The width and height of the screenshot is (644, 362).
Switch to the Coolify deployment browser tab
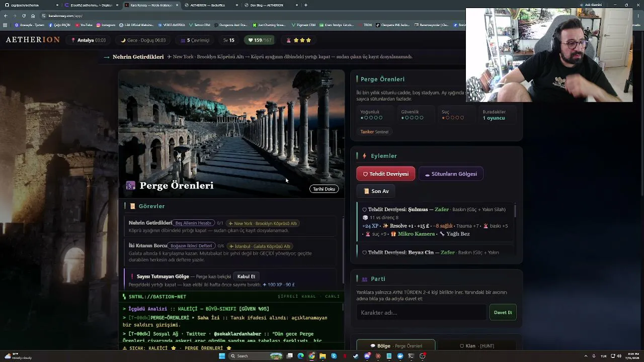tap(92, 5)
